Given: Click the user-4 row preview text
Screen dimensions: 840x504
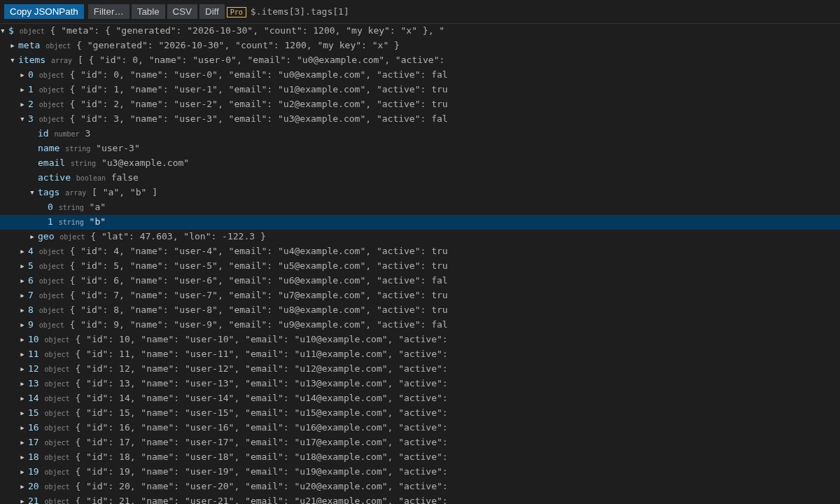Looking at the screenshot, I should click(x=258, y=251).
